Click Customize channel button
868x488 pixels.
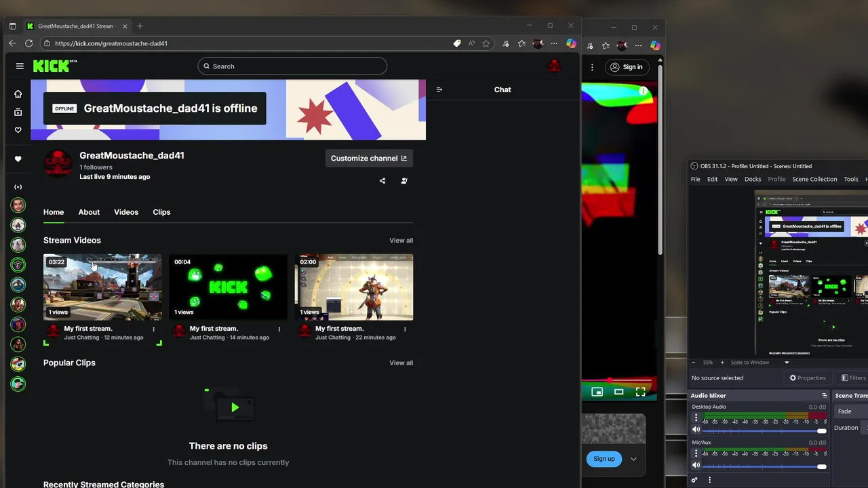tap(369, 158)
